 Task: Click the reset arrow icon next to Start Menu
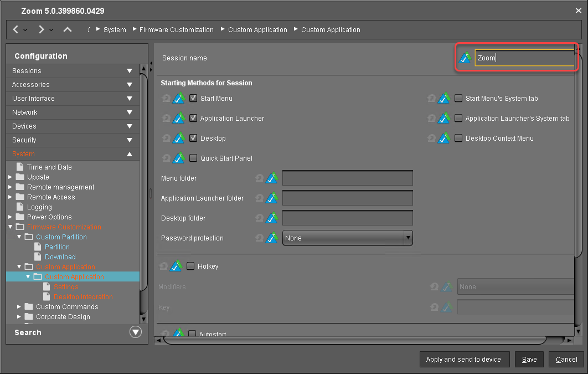point(166,99)
